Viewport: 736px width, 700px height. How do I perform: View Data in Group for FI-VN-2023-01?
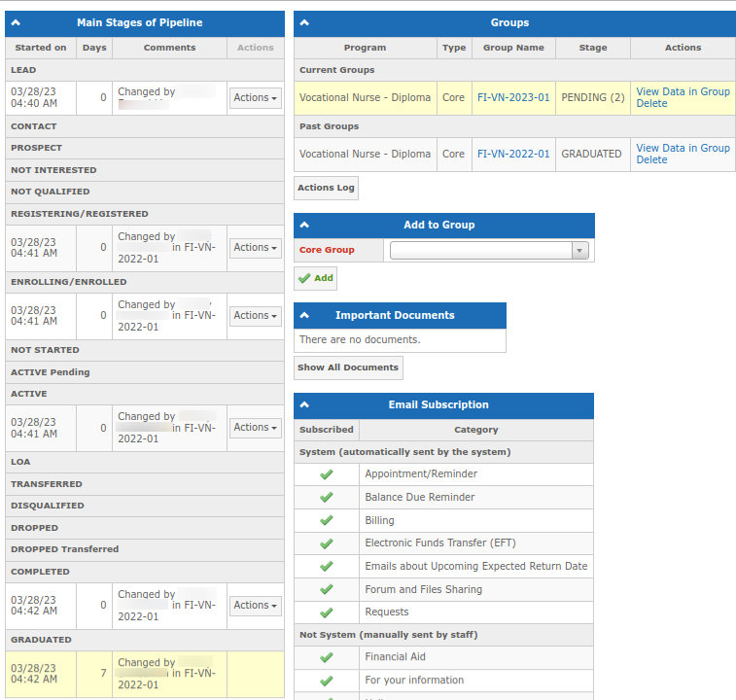click(x=683, y=91)
